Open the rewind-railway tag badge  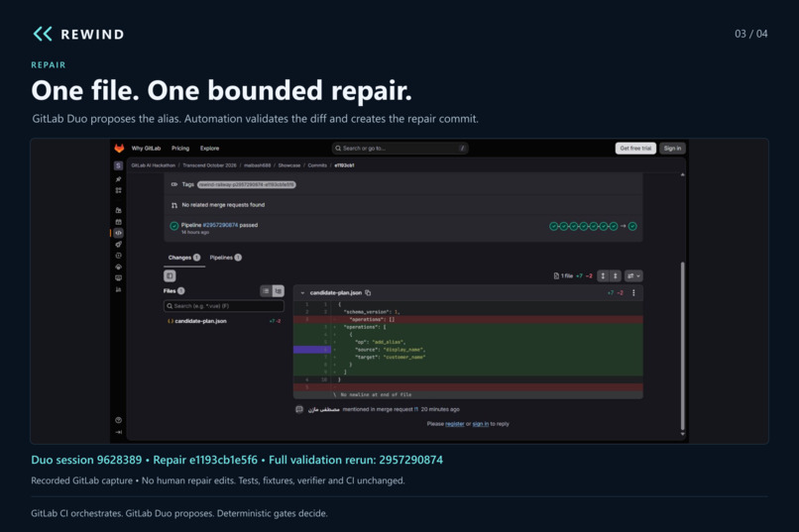[247, 185]
